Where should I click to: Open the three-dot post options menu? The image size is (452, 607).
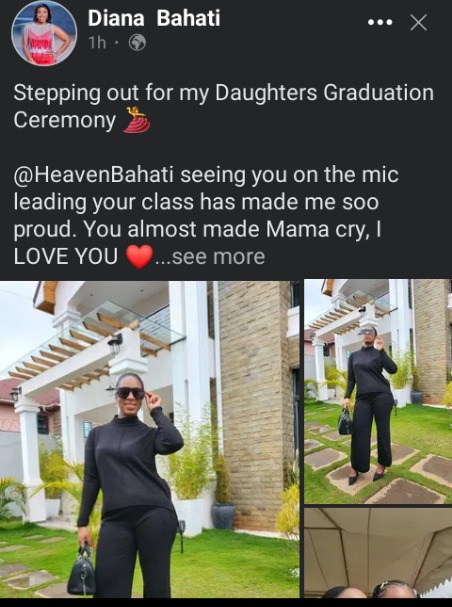pyautogui.click(x=380, y=22)
